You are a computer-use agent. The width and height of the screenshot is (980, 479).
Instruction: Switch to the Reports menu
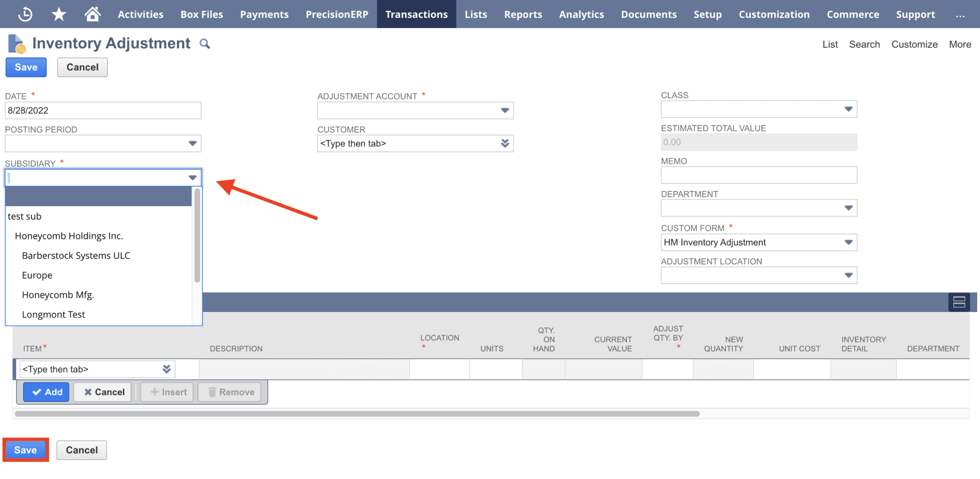523,14
